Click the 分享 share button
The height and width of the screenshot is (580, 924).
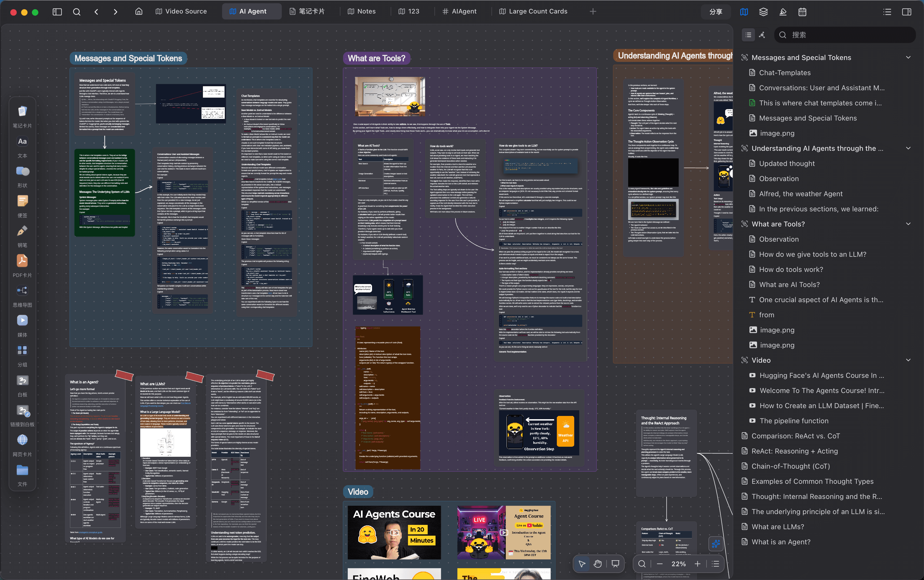tap(715, 12)
